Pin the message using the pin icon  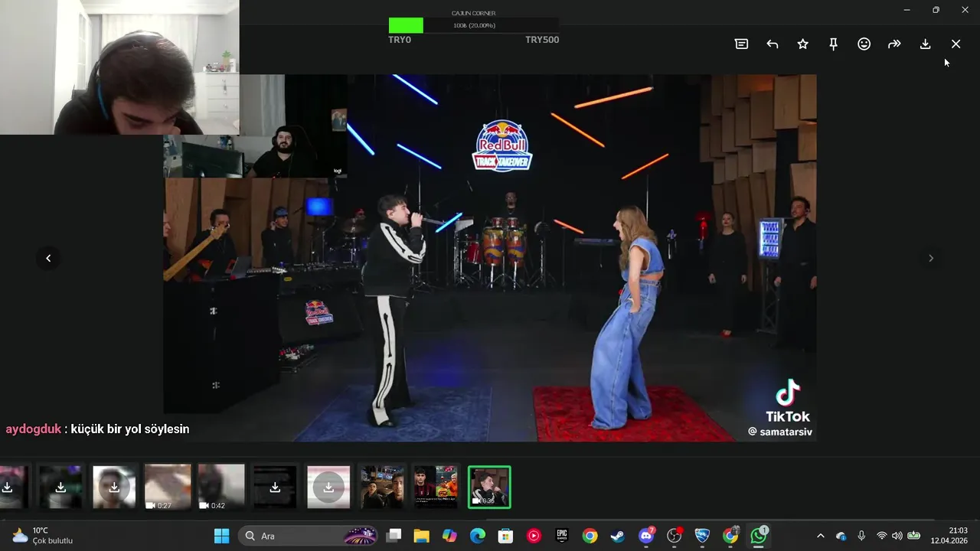tap(833, 44)
